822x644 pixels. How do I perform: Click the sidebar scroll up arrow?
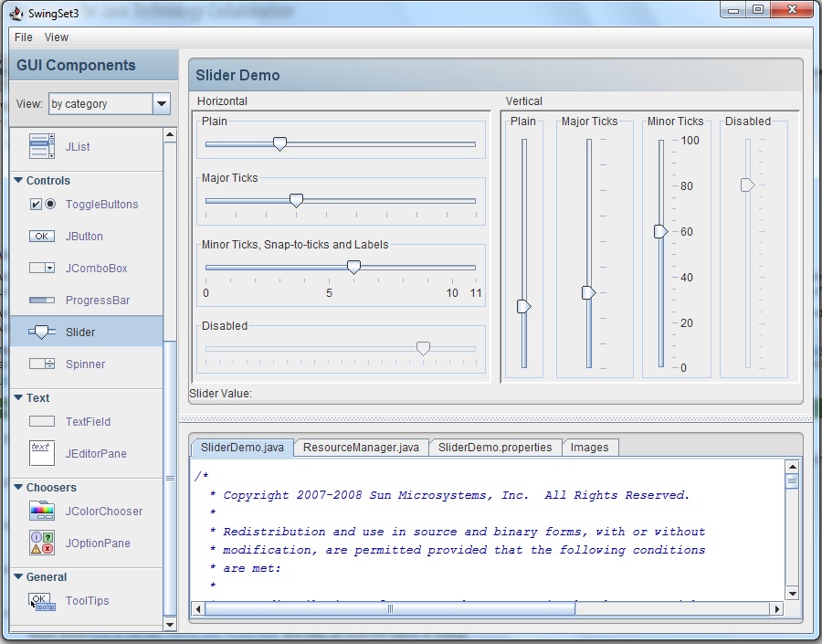point(170,135)
